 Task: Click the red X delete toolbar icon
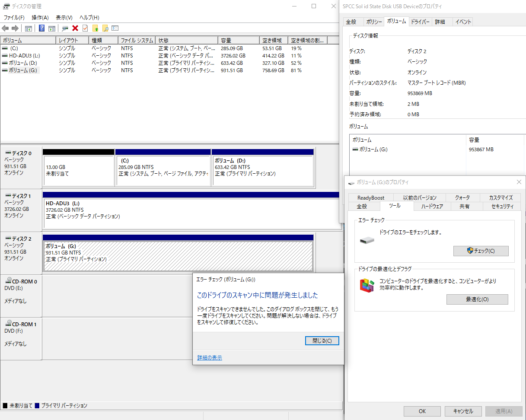[x=75, y=29]
